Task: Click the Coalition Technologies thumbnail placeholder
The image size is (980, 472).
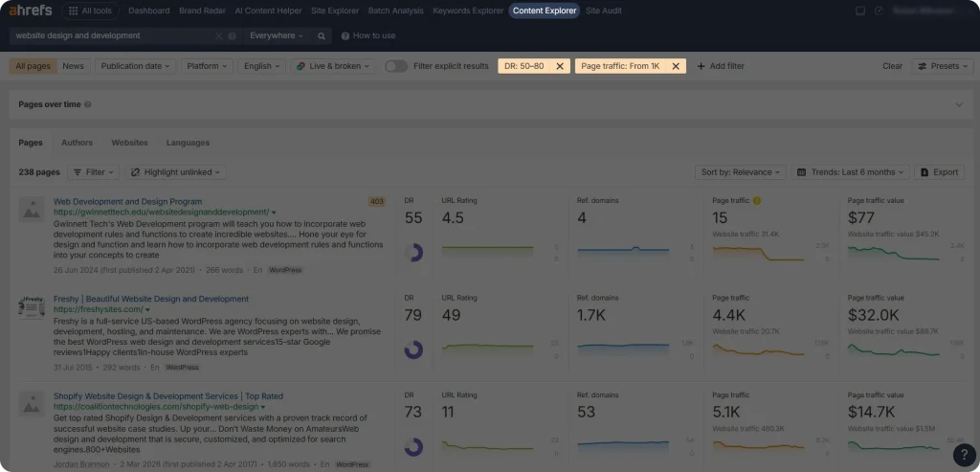Action: tap(32, 404)
